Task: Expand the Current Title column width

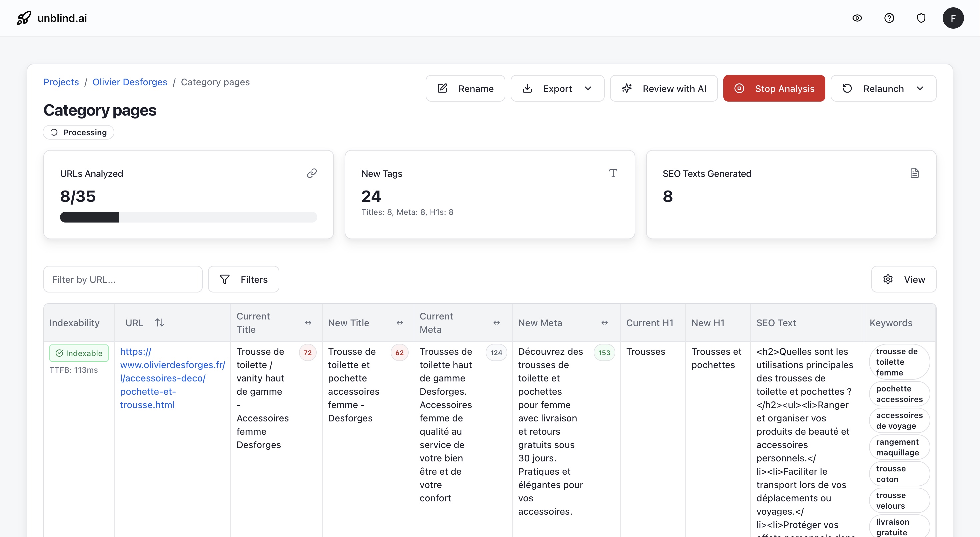Action: 308,322
